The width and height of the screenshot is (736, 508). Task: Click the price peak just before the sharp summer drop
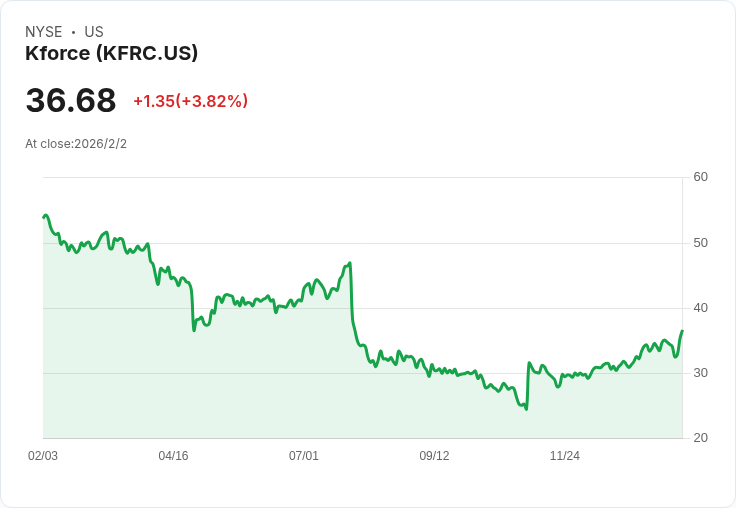coord(350,263)
